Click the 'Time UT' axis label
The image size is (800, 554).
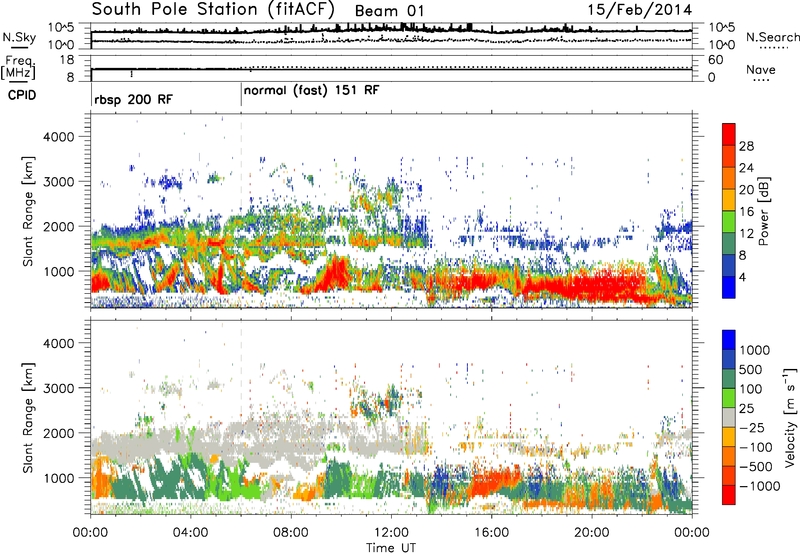[391, 548]
